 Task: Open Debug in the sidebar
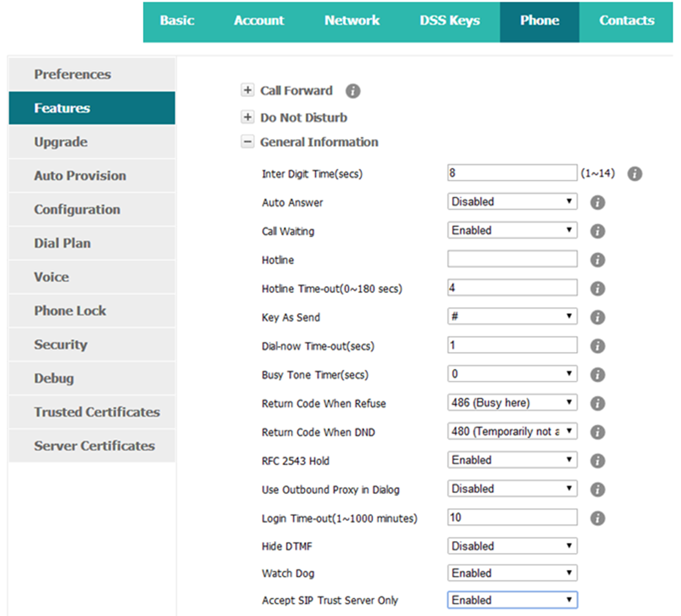92,379
